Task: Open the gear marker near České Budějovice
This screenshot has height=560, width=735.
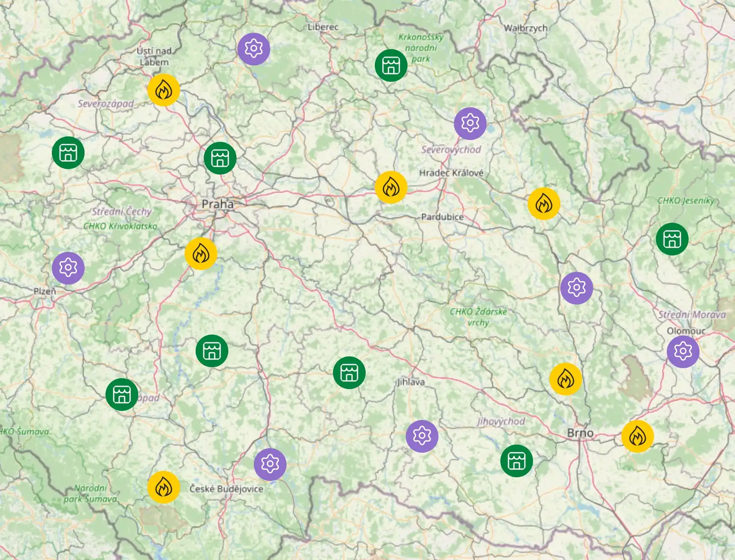Action: (x=270, y=465)
